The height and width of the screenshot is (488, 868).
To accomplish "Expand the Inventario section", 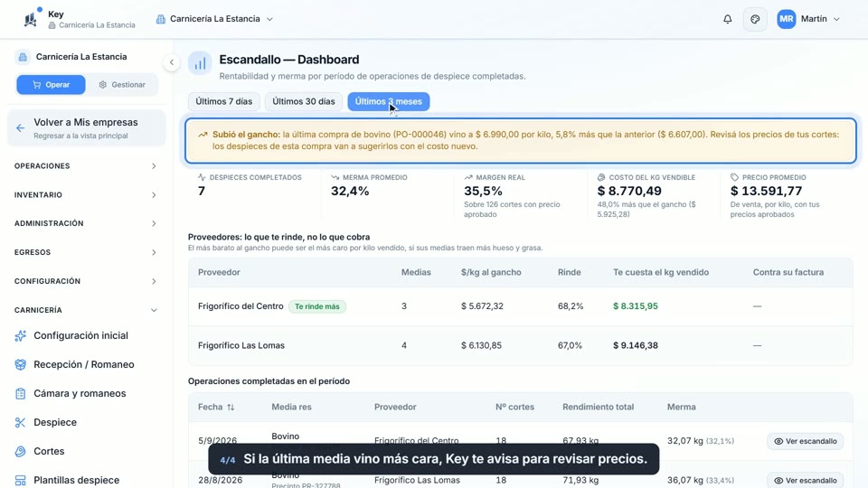I will pyautogui.click(x=85, y=195).
